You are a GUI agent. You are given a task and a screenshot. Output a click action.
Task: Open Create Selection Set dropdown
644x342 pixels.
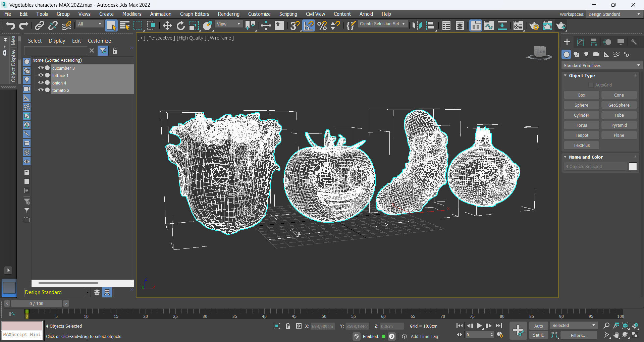tap(383, 24)
